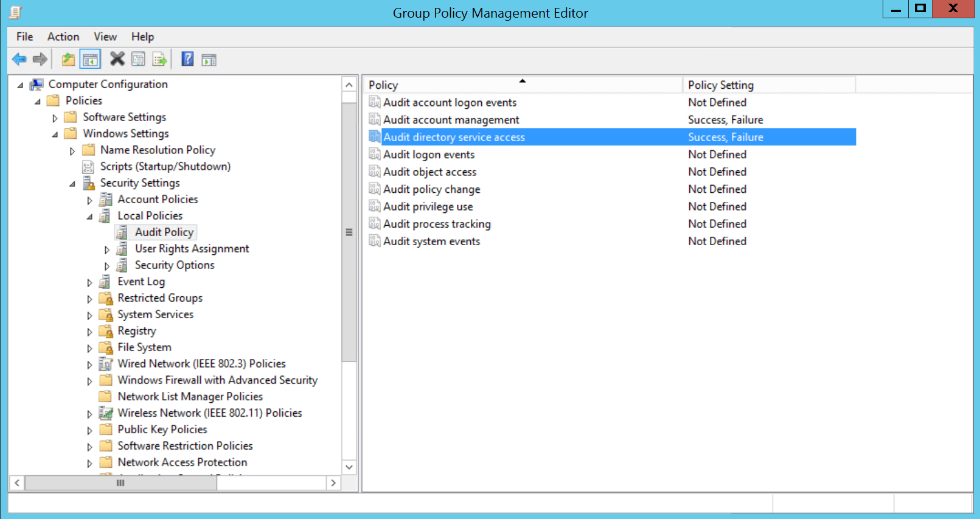Click icon beside Audit account management
The width and height of the screenshot is (980, 519).
(375, 120)
